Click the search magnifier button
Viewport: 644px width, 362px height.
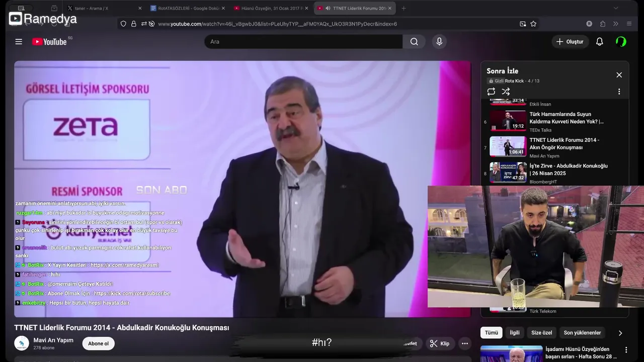414,42
